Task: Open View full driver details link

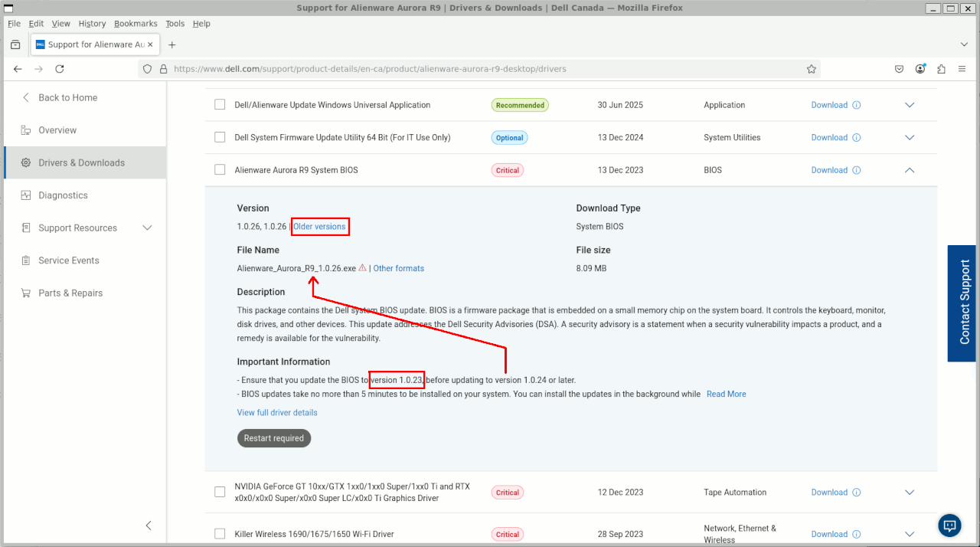Action: point(277,412)
